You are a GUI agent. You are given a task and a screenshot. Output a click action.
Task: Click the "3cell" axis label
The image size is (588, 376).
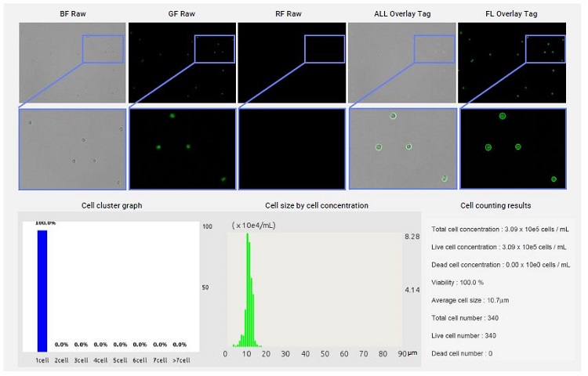[81, 360]
